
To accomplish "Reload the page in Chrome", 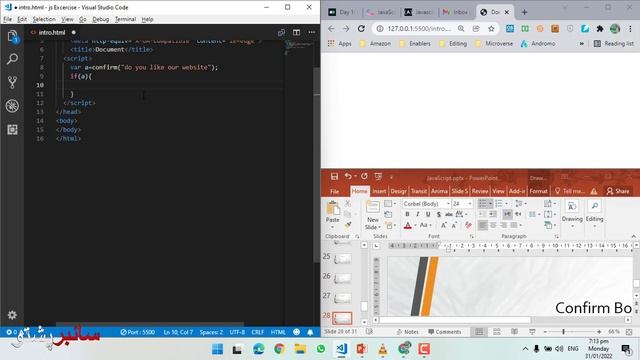I will coord(361,29).
